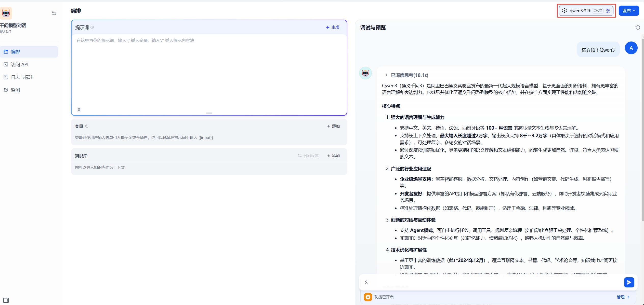644x305 pixels.
Task: Collapse sidebar with bottom panel icon
Action: pyautogui.click(x=6, y=300)
